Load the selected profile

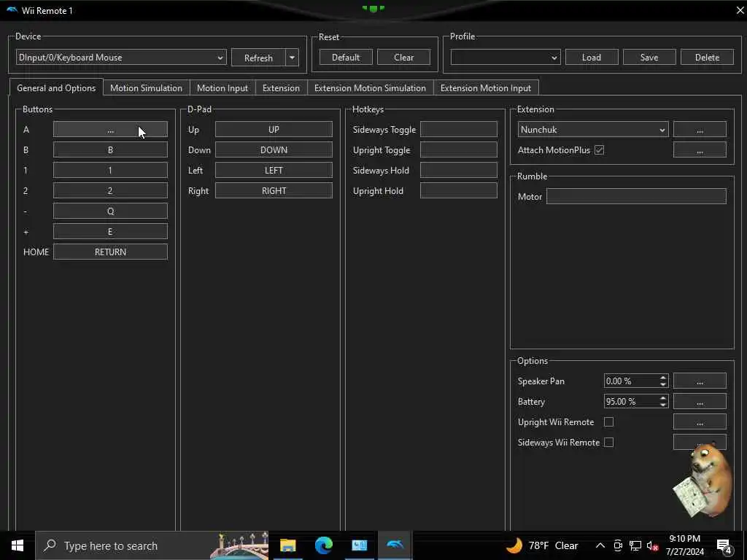pyautogui.click(x=592, y=58)
